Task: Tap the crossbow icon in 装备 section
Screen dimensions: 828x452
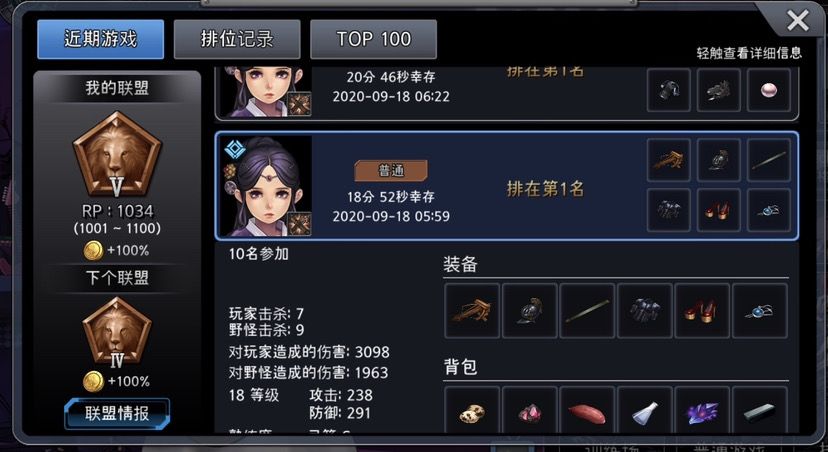Action: click(x=472, y=310)
